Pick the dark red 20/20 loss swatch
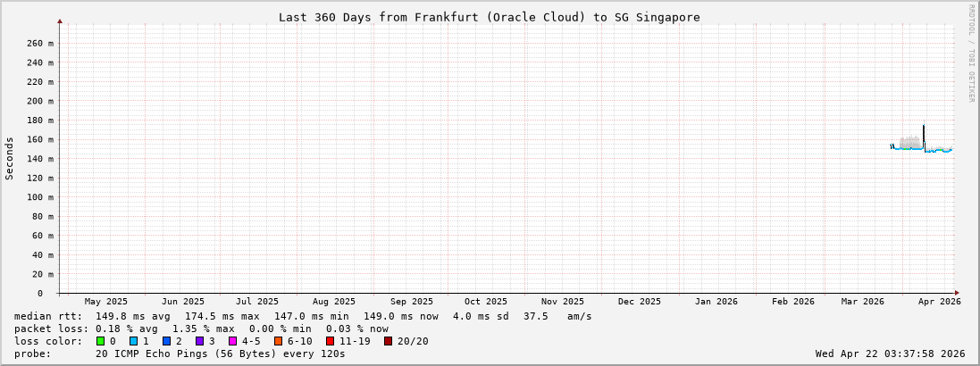 click(389, 341)
